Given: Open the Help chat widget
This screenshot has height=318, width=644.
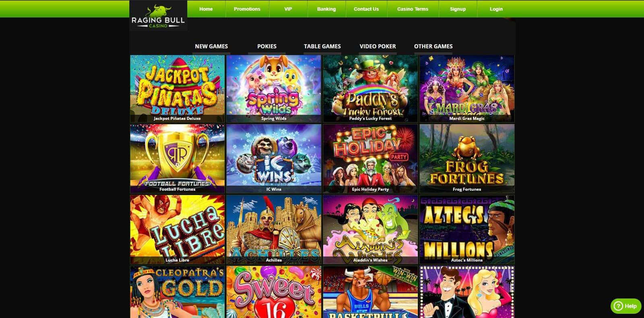Looking at the screenshot, I should tap(626, 306).
